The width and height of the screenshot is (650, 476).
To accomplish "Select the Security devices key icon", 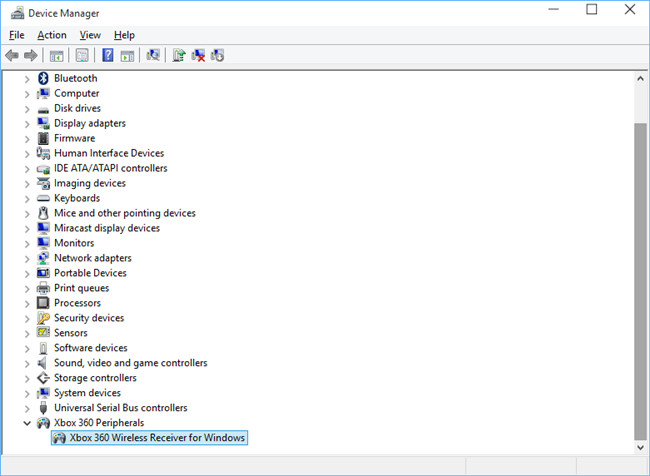I will [x=43, y=318].
